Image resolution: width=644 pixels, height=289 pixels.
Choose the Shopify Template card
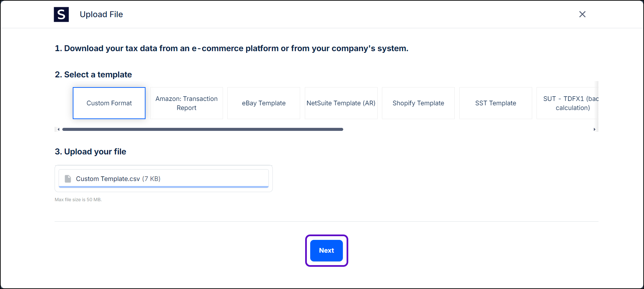pos(418,103)
